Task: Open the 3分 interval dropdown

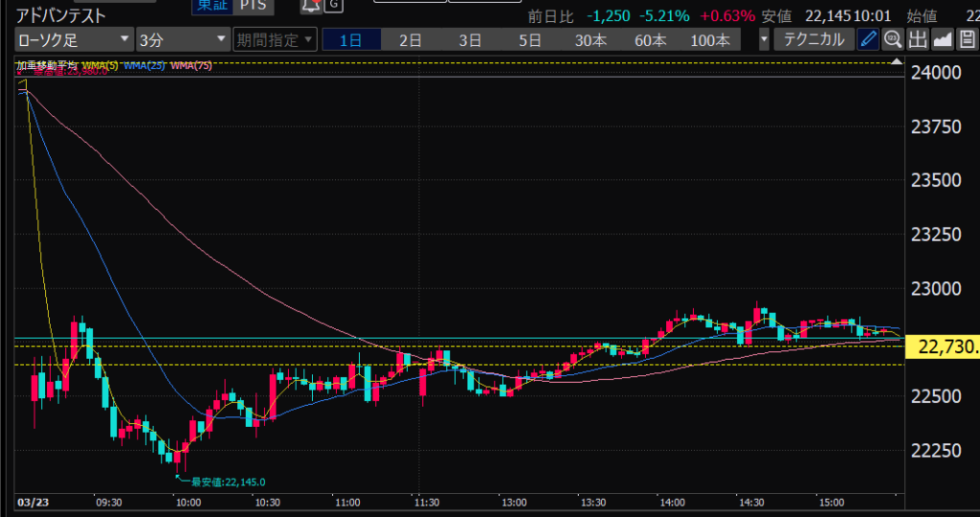Action: (182, 39)
